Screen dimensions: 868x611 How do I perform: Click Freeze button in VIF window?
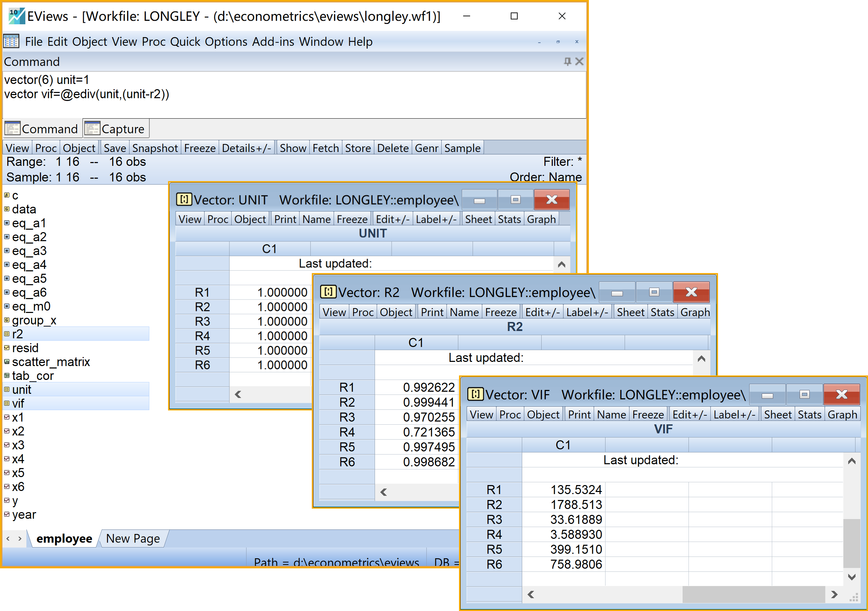[x=648, y=415]
